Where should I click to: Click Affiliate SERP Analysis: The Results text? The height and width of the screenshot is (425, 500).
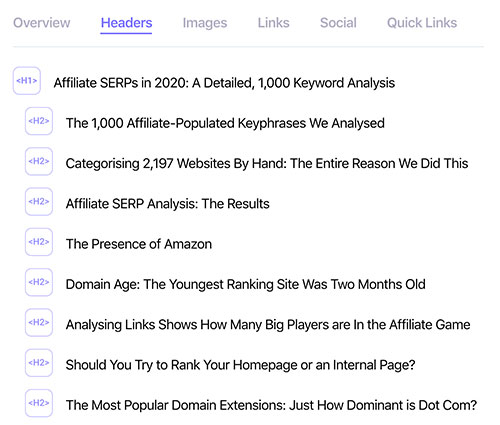(x=167, y=204)
